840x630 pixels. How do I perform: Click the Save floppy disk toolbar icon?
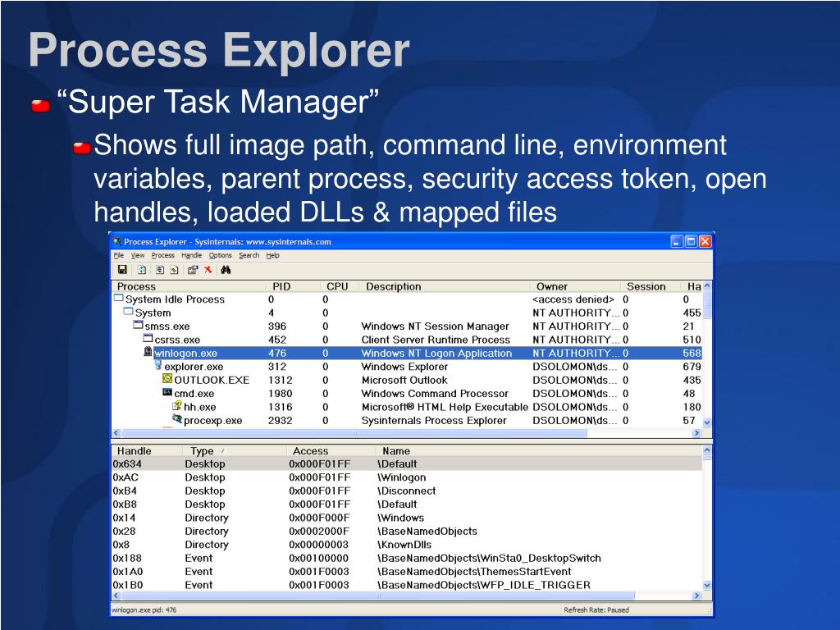coord(123,269)
